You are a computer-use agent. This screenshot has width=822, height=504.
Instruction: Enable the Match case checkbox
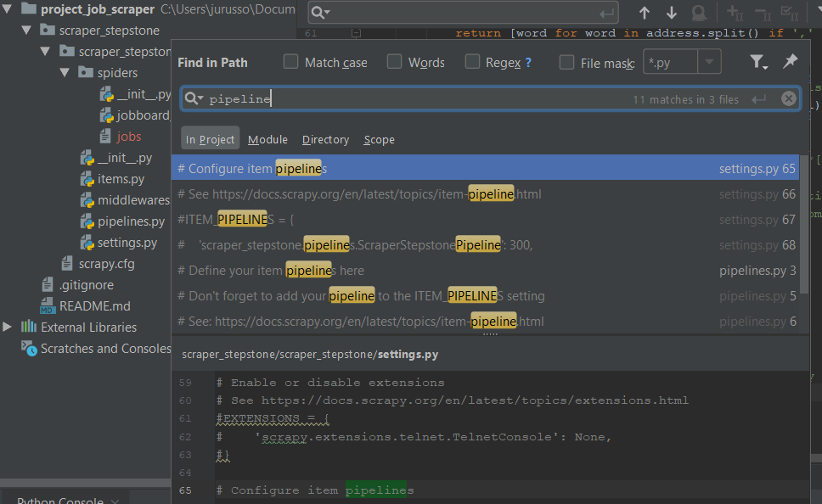tap(290, 62)
